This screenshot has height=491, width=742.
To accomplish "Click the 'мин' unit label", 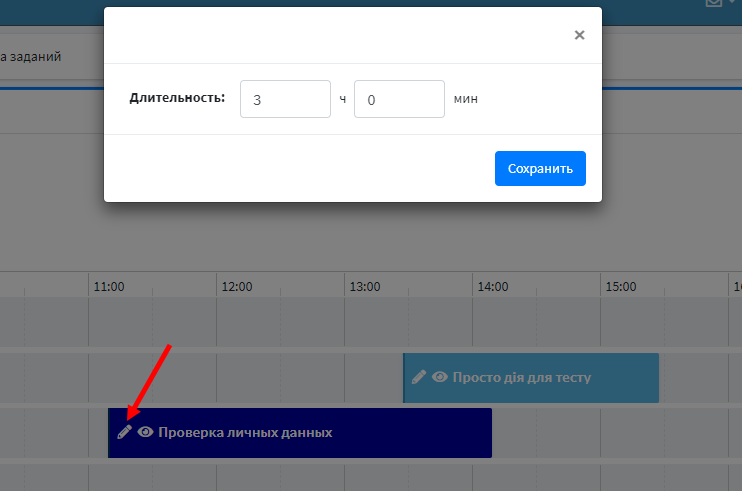I will click(x=465, y=99).
